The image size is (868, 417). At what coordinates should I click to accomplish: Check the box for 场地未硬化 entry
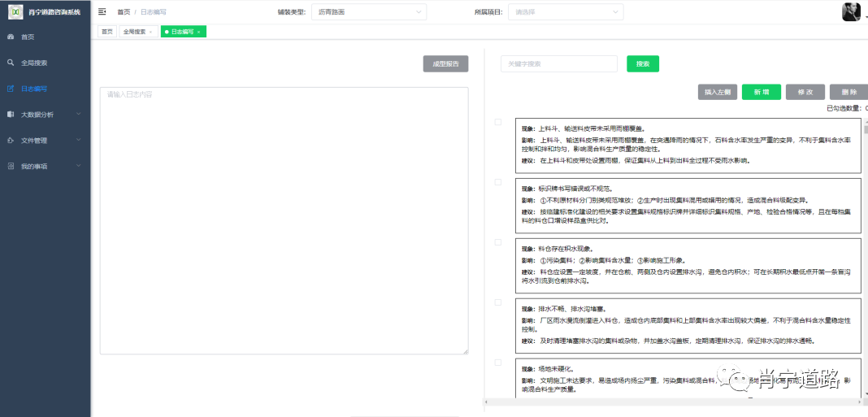[497, 363]
